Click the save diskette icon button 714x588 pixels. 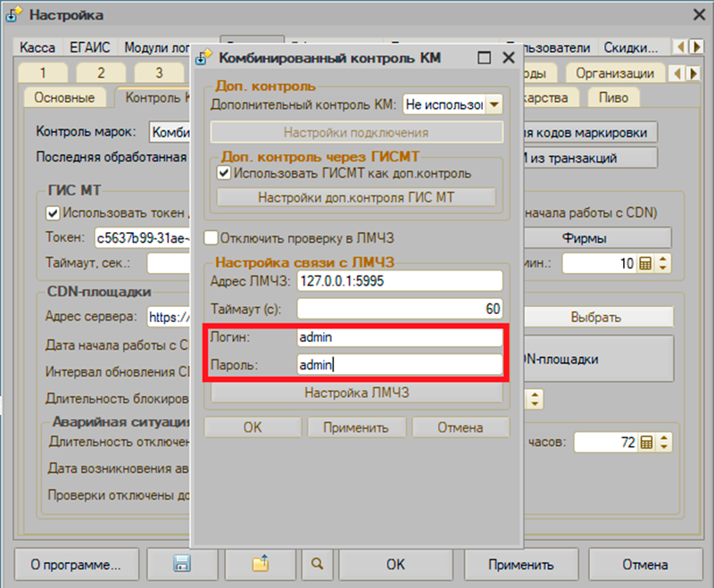(182, 564)
